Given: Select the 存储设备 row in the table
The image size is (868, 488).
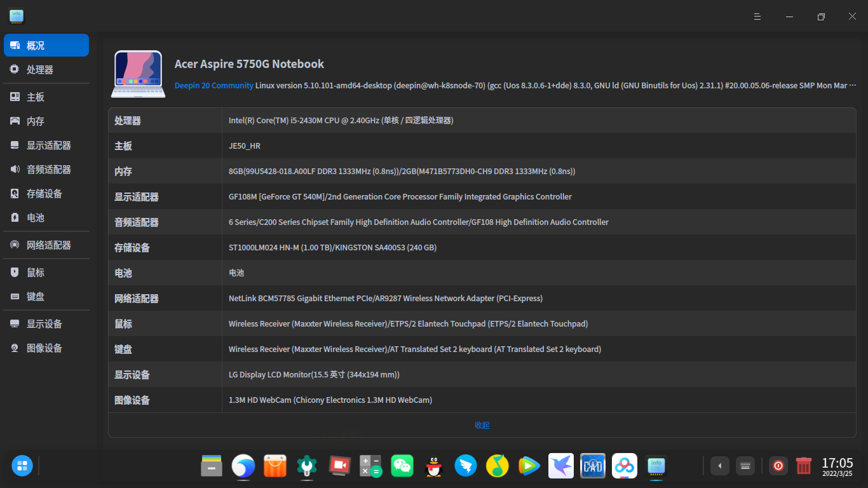Looking at the screenshot, I should 332,247.
